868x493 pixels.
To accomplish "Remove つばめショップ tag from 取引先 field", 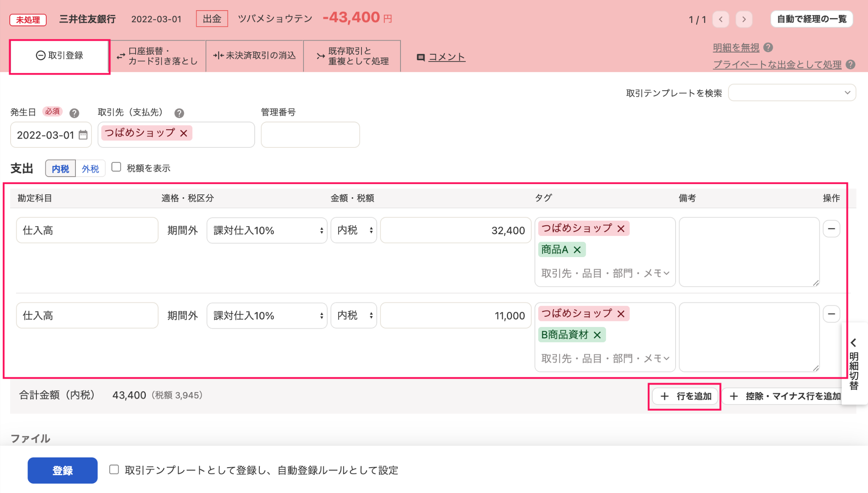I will pos(184,133).
